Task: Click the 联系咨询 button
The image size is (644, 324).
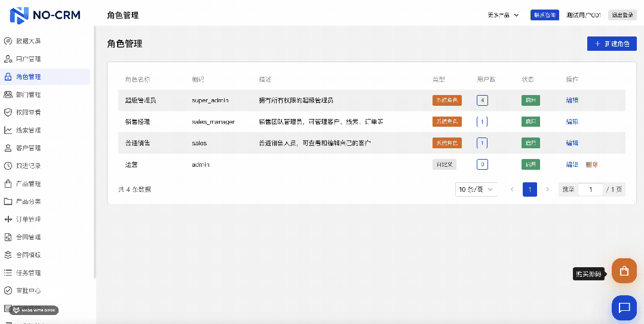Action: click(545, 15)
